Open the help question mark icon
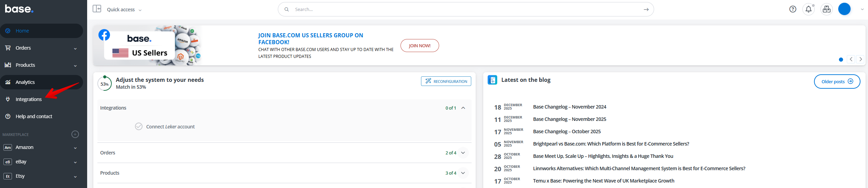Screen dimensions: 868x188 [792, 9]
